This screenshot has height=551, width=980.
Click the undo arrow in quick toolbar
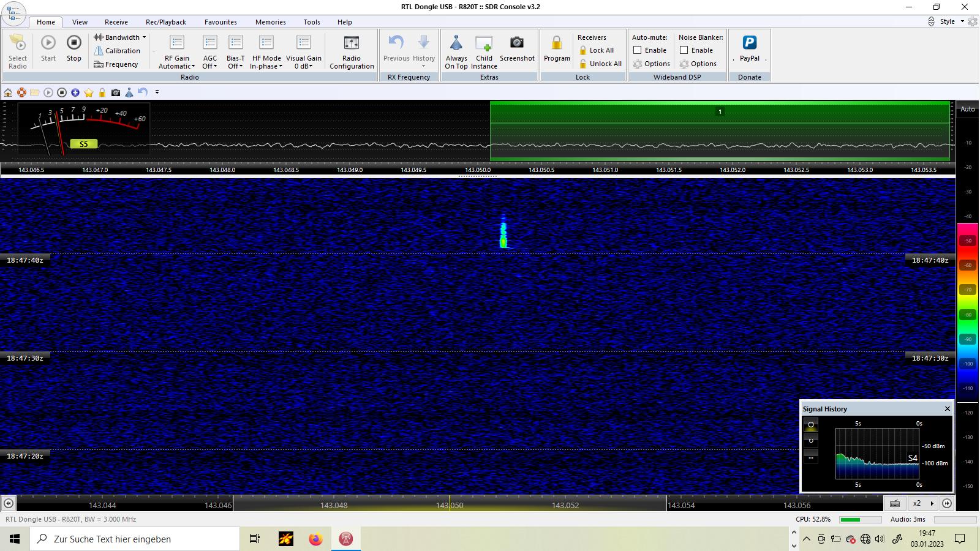click(143, 92)
